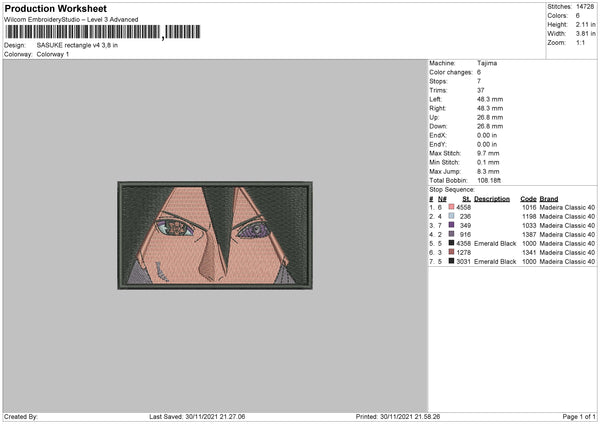This screenshot has width=600, height=424.
Task: Click the EndY value '0.00 in'
Action: (487, 144)
